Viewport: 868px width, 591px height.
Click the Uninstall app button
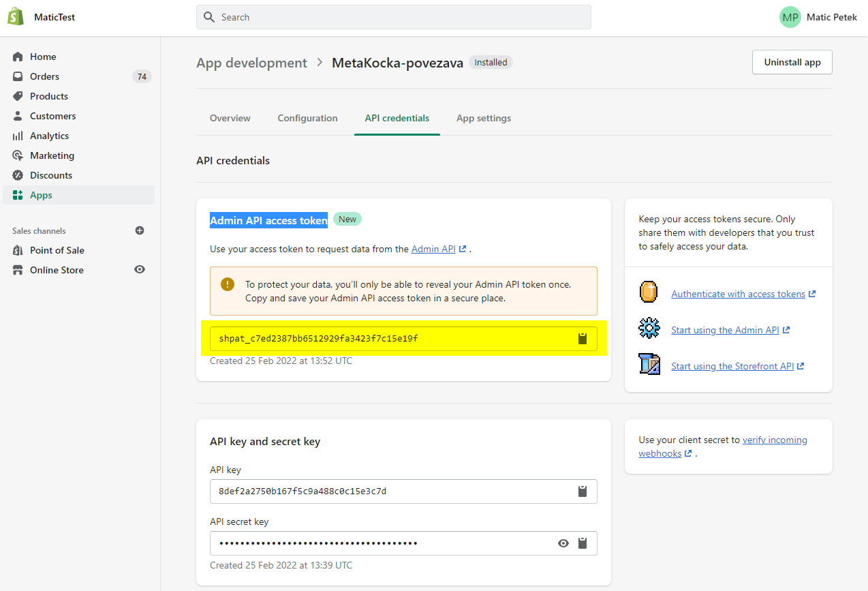[x=792, y=62]
